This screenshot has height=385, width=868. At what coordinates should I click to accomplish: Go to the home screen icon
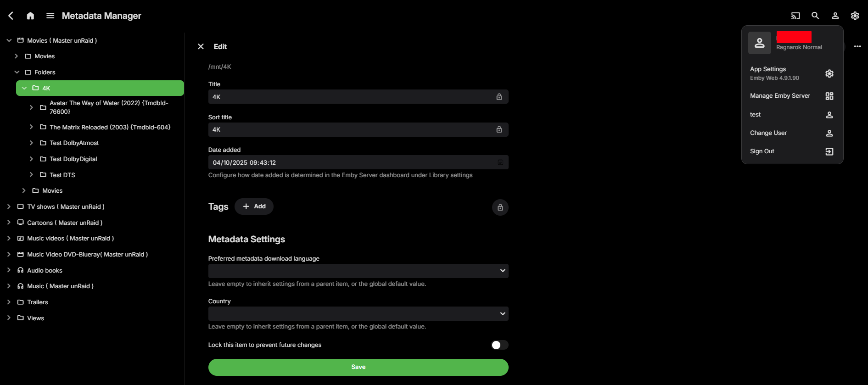30,16
